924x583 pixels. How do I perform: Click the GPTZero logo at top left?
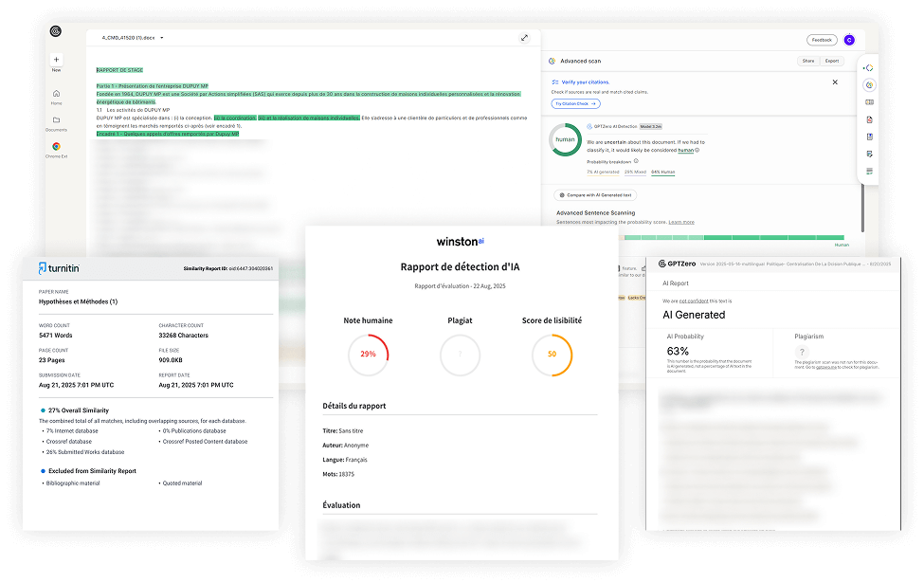tap(56, 31)
